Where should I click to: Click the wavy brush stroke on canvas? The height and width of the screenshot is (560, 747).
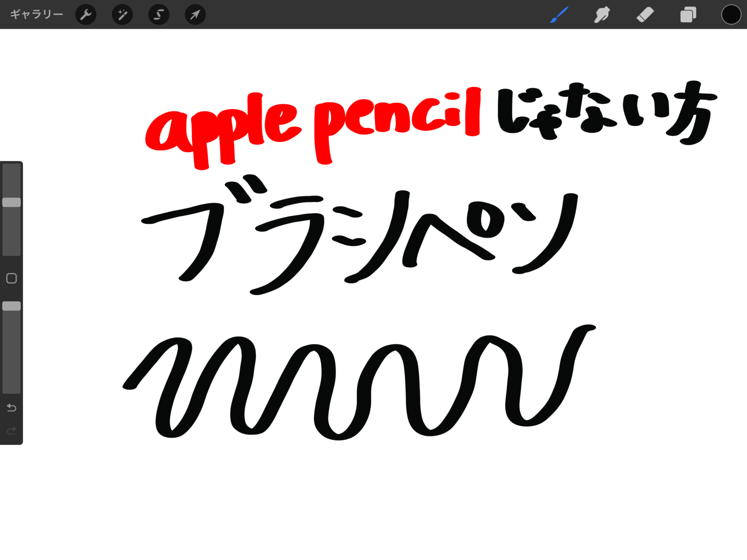[359, 382]
